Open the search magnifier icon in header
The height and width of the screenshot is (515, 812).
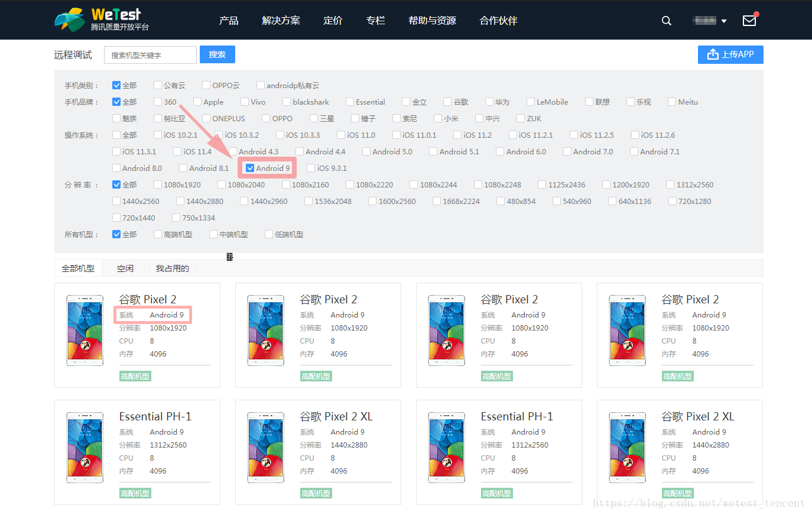[667, 21]
